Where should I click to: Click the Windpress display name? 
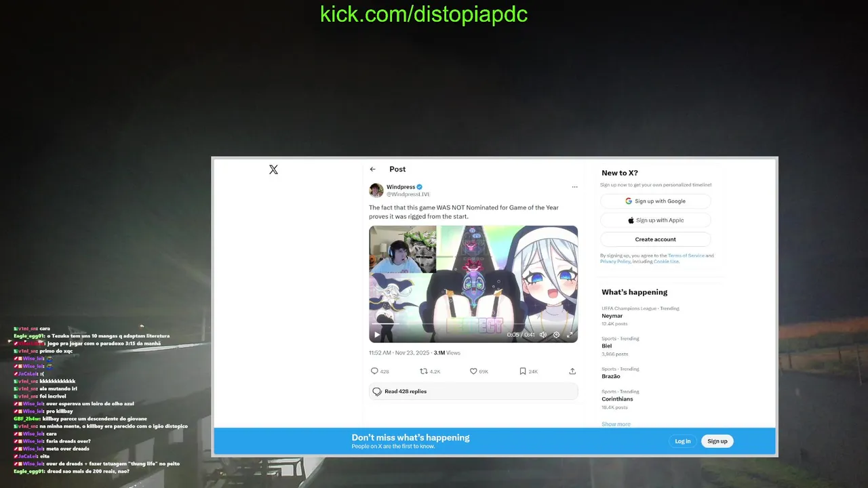(401, 187)
